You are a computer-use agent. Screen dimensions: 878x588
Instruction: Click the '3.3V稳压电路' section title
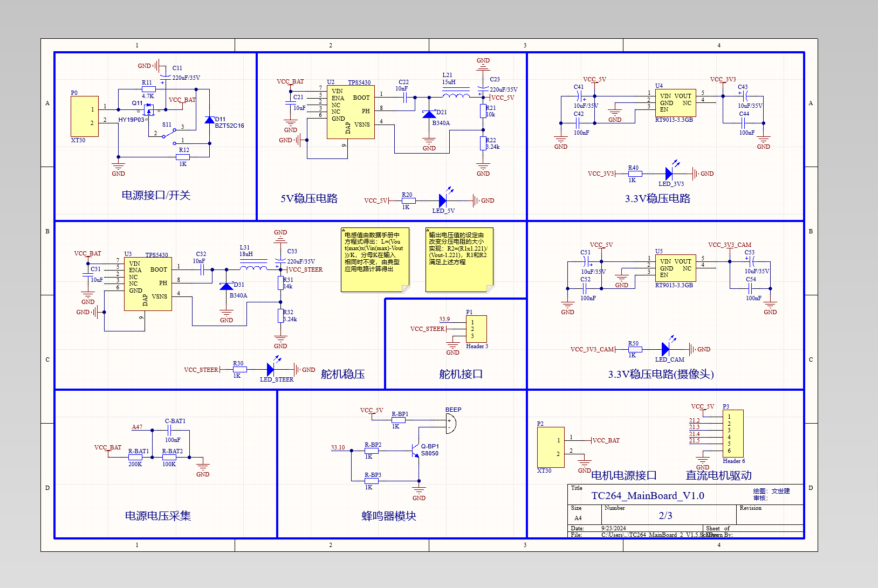tap(657, 198)
